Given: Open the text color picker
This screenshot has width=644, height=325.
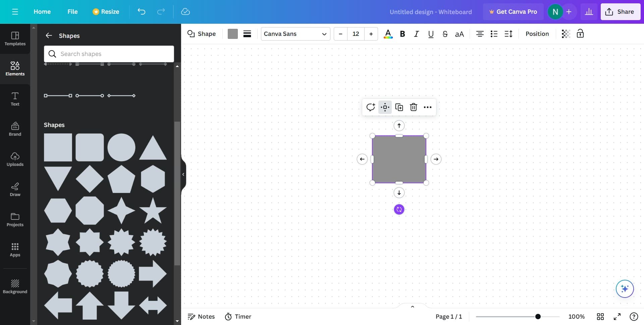Looking at the screenshot, I should click(388, 34).
